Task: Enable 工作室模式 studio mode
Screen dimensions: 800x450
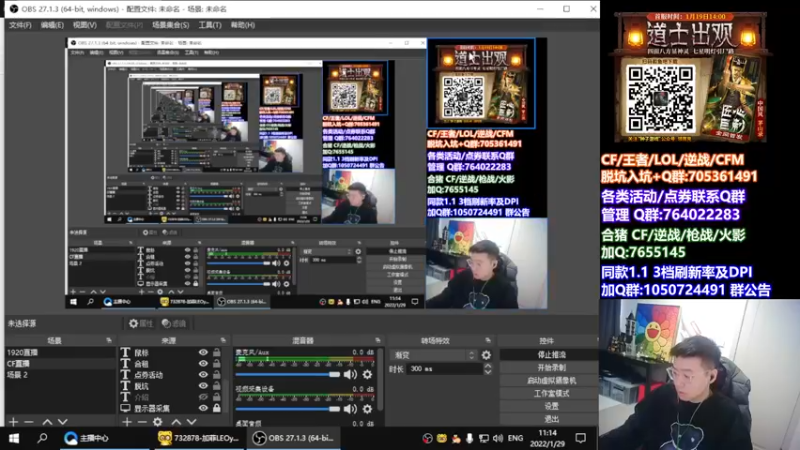Action: 551,393
